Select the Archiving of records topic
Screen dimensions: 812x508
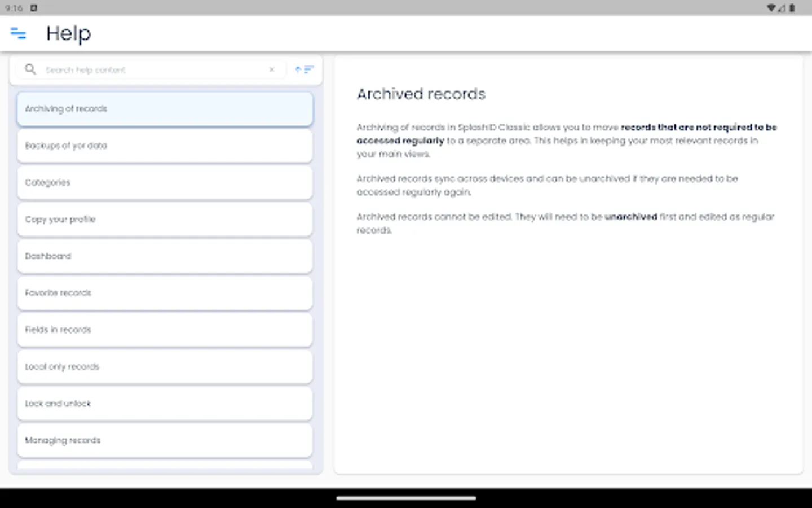click(x=164, y=108)
